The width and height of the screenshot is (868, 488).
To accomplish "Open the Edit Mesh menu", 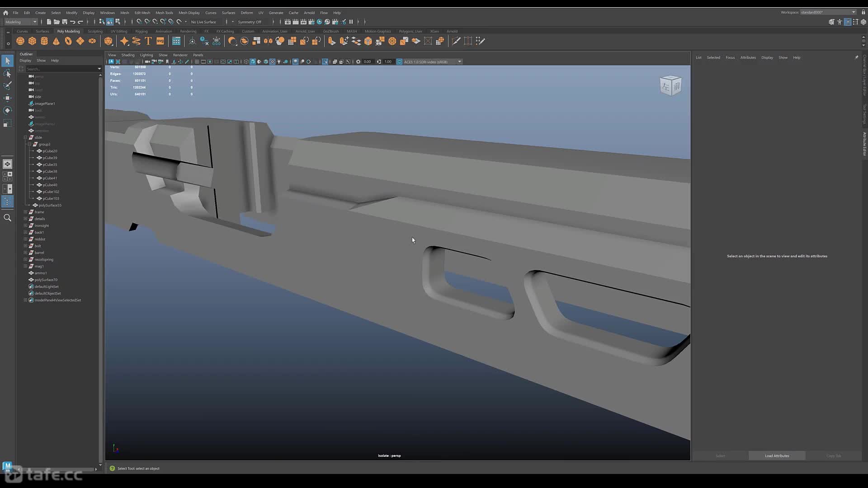I will (142, 13).
